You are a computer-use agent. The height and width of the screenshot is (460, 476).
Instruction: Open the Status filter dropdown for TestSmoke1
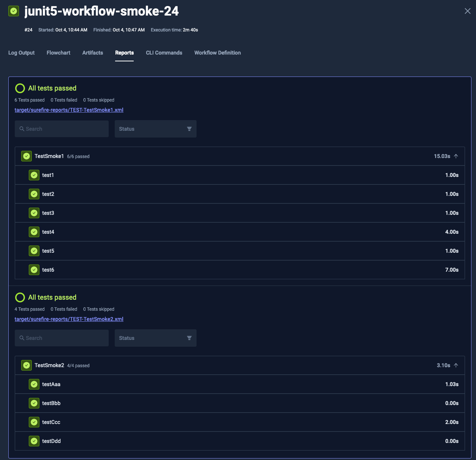pos(155,129)
